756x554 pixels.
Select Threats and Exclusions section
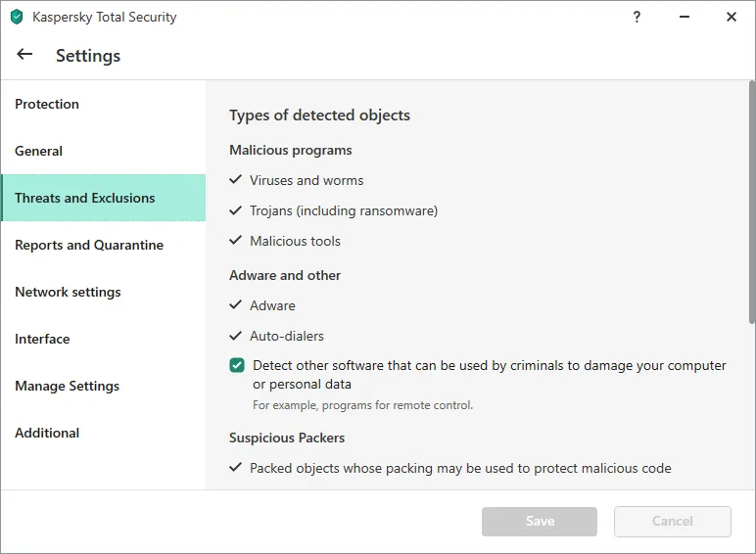pyautogui.click(x=103, y=198)
